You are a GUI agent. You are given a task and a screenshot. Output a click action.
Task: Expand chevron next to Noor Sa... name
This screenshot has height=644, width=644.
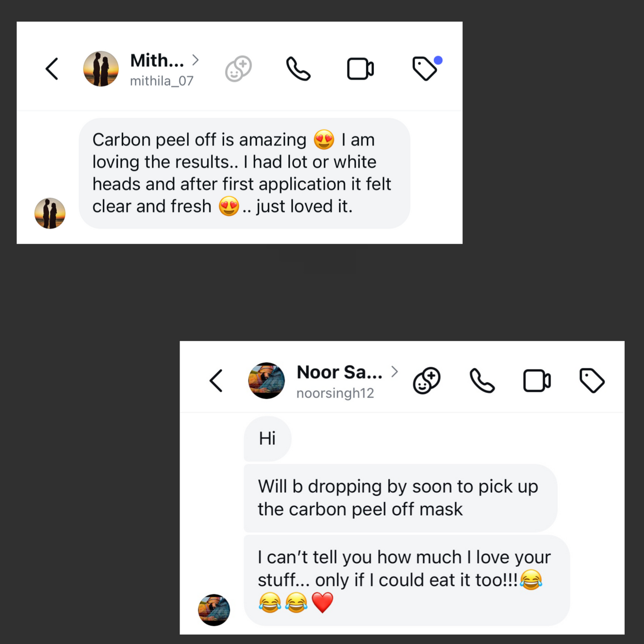394,371
